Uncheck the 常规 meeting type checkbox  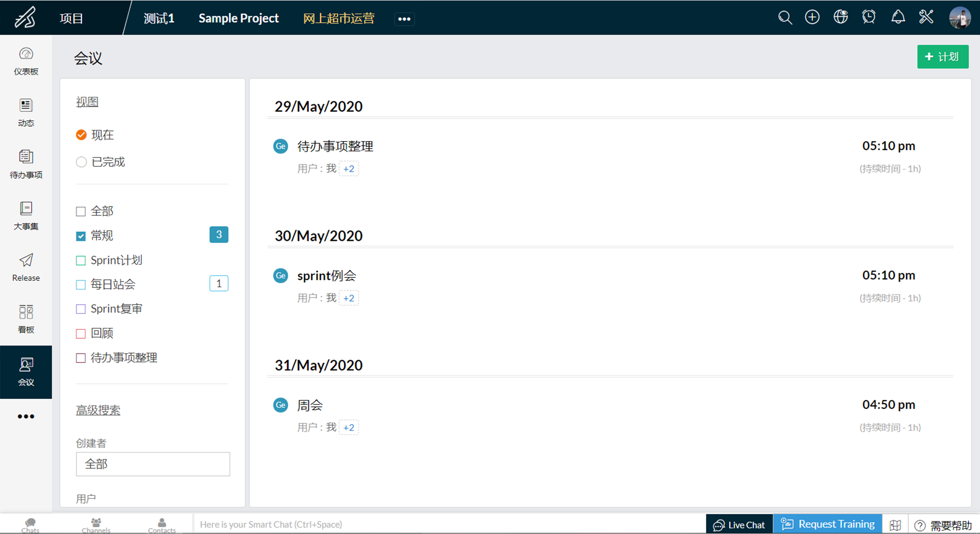click(x=81, y=236)
